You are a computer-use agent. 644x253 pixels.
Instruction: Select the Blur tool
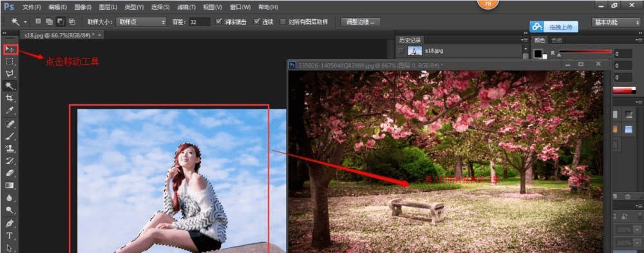pos(10,198)
